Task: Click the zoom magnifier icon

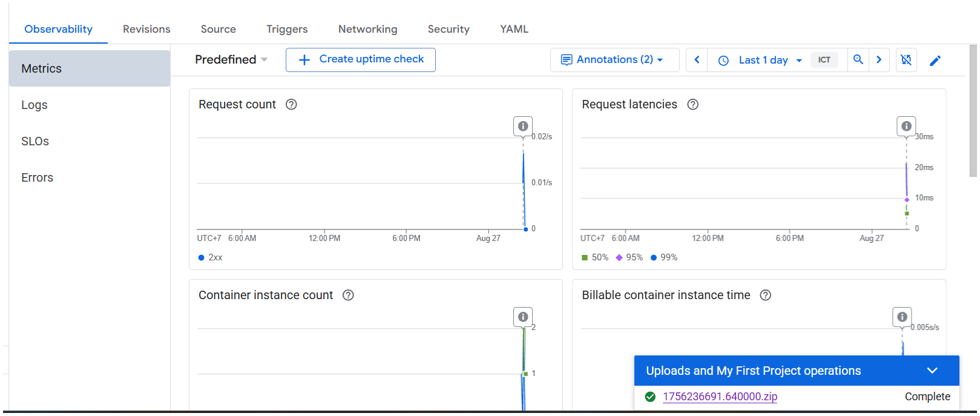Action: click(x=858, y=59)
